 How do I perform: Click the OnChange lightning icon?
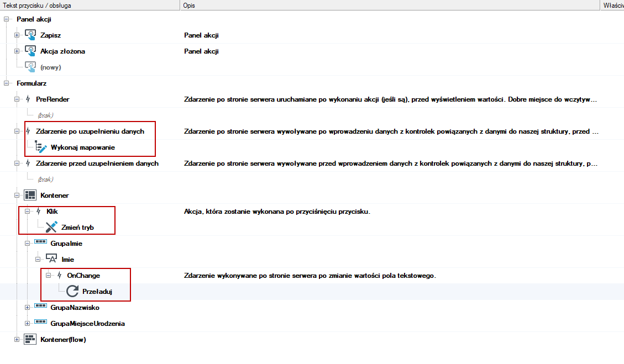coord(59,275)
